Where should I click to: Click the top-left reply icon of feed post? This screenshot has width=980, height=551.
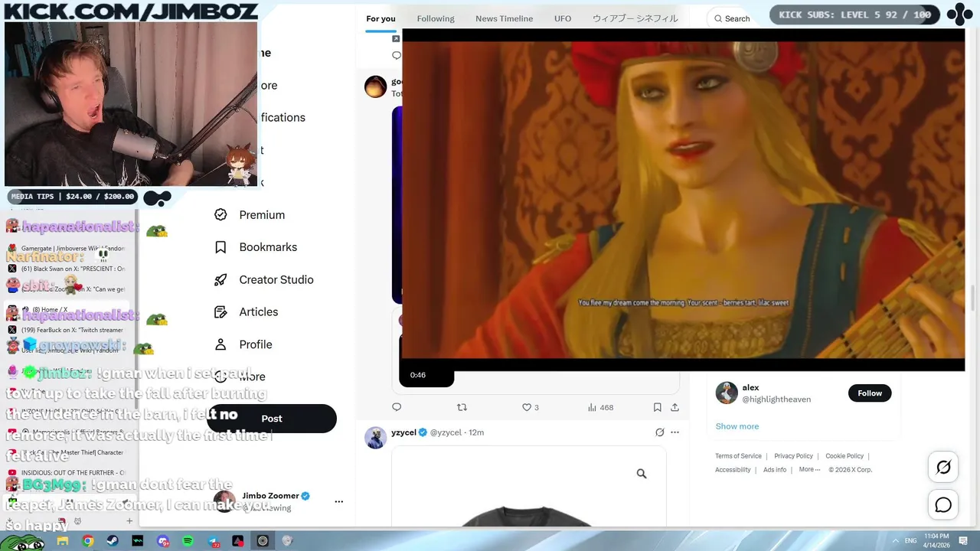(x=397, y=55)
